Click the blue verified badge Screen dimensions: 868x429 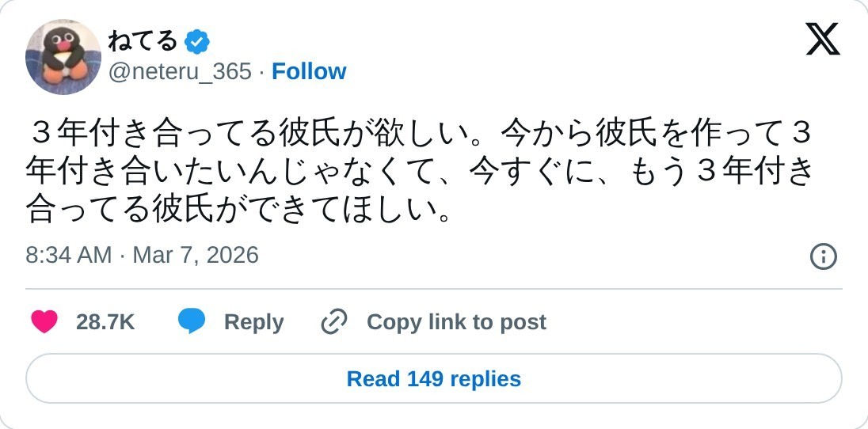(197, 40)
